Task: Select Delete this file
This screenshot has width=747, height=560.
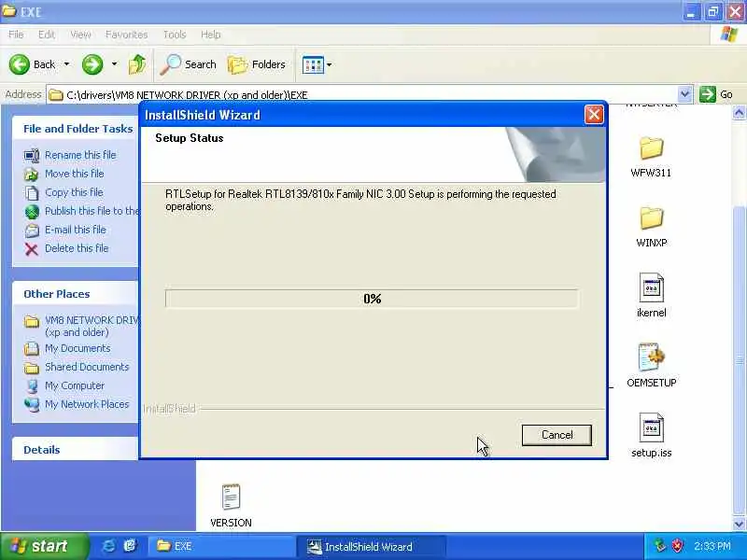Action: [77, 248]
